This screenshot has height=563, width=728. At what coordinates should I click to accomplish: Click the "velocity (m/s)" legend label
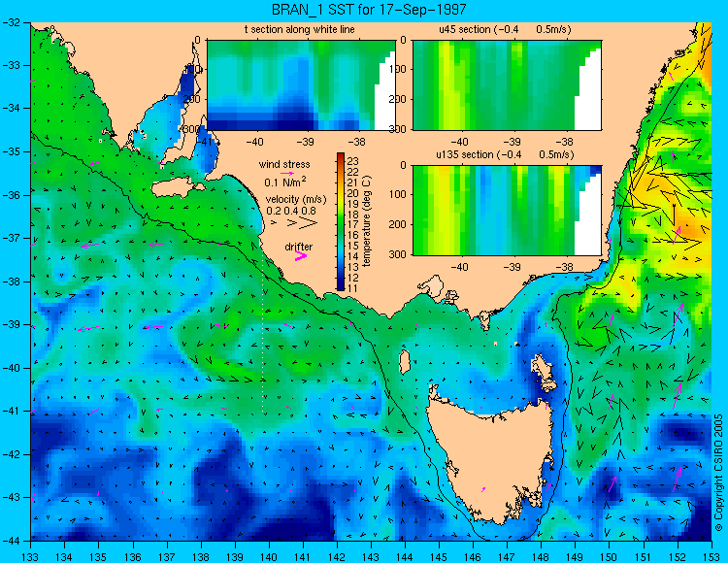(x=296, y=199)
